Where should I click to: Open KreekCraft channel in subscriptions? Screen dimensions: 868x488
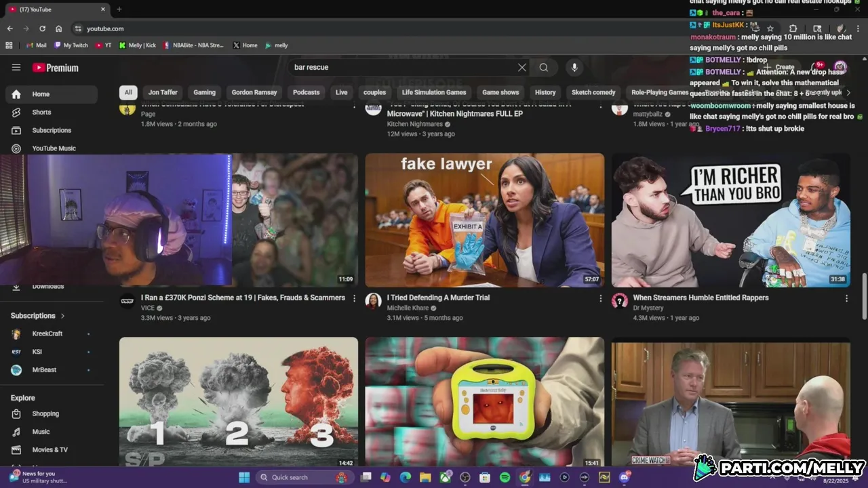pos(51,333)
